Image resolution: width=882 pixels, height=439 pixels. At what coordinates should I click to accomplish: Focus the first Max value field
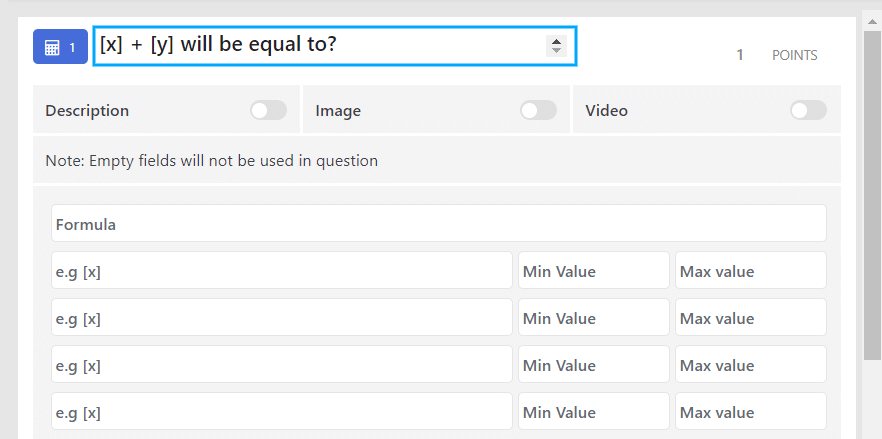click(751, 270)
